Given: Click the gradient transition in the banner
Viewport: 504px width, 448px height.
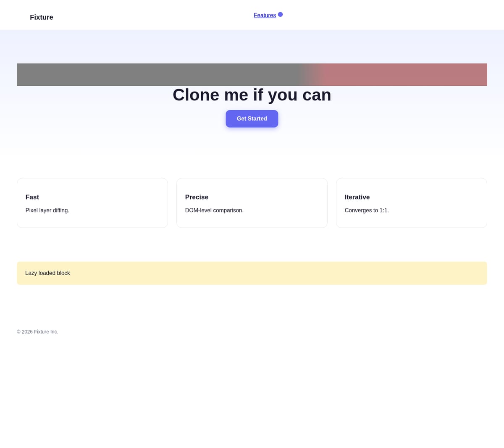Looking at the screenshot, I should click(x=311, y=74).
